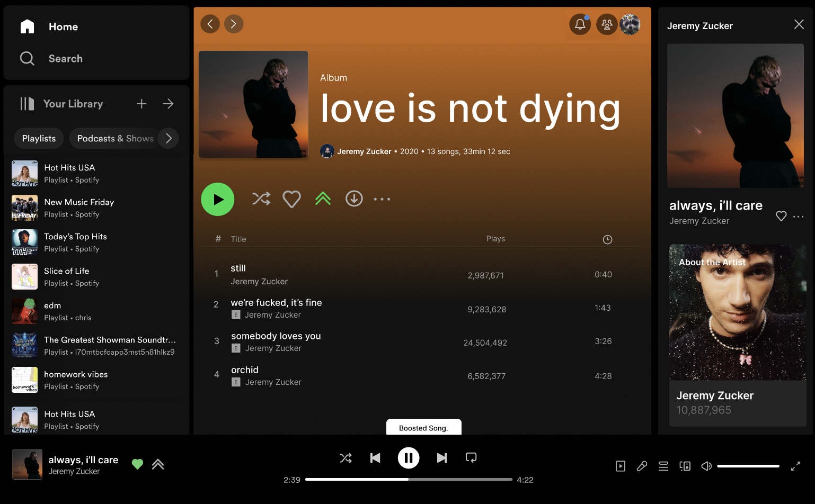
Task: Click Jeremy Zucker name in About card
Action: point(715,395)
